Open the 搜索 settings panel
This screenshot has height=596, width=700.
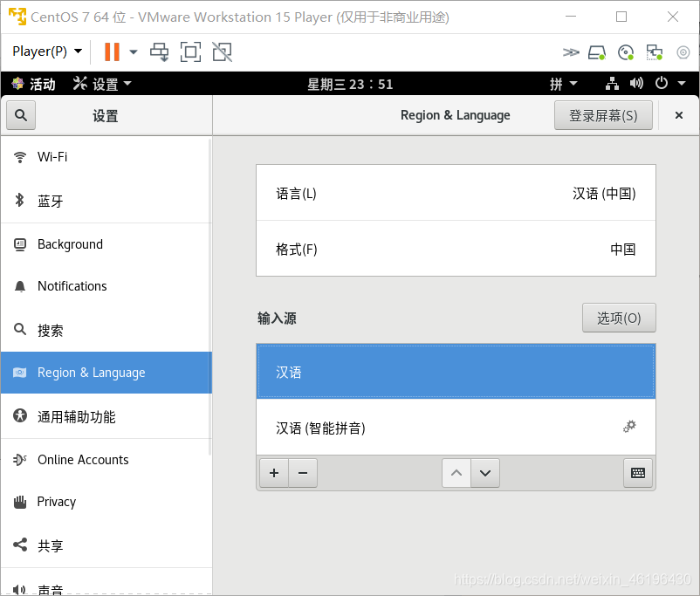[106, 330]
